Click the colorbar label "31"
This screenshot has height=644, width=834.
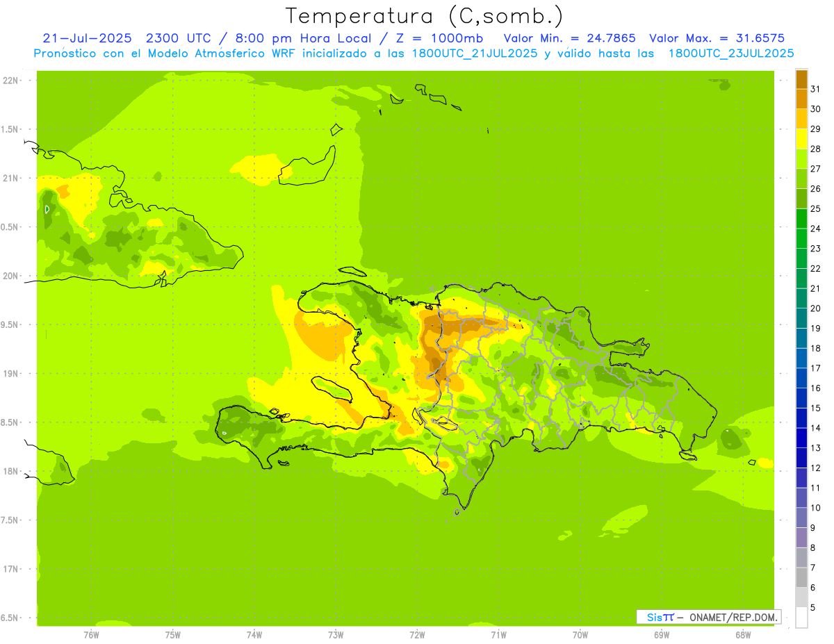[x=815, y=89]
